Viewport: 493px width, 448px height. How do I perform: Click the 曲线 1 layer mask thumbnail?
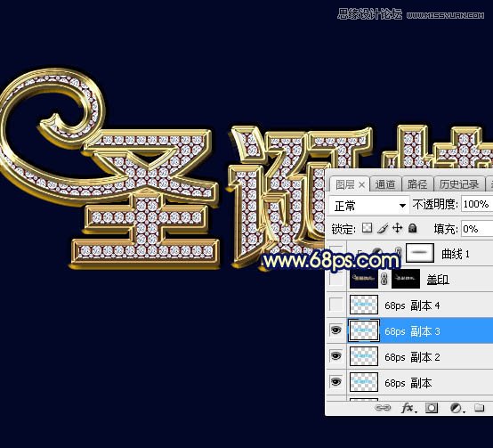coord(420,253)
